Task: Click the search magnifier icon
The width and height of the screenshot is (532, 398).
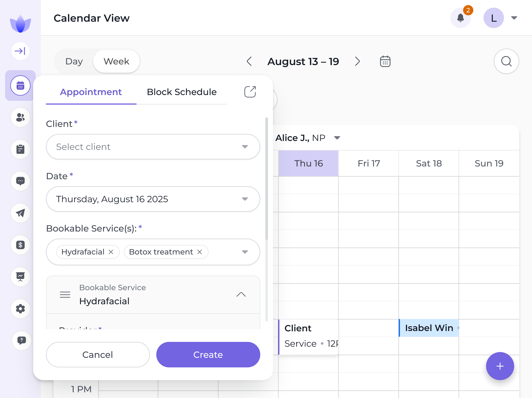Action: [x=506, y=61]
